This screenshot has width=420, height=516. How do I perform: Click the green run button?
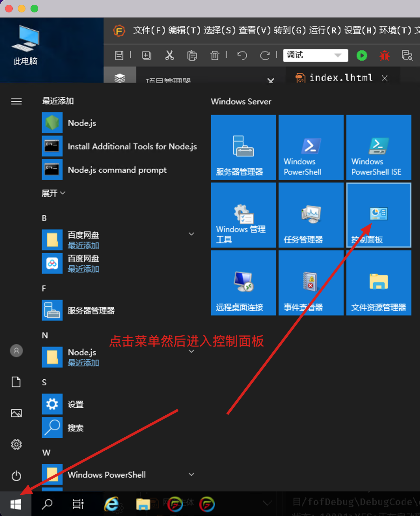[x=362, y=55]
